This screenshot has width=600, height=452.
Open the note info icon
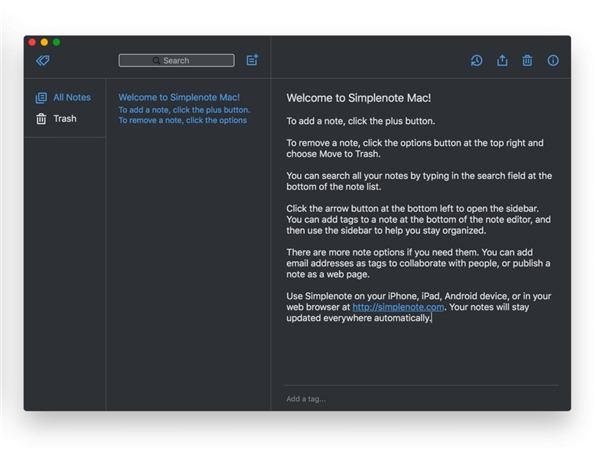pyautogui.click(x=553, y=60)
